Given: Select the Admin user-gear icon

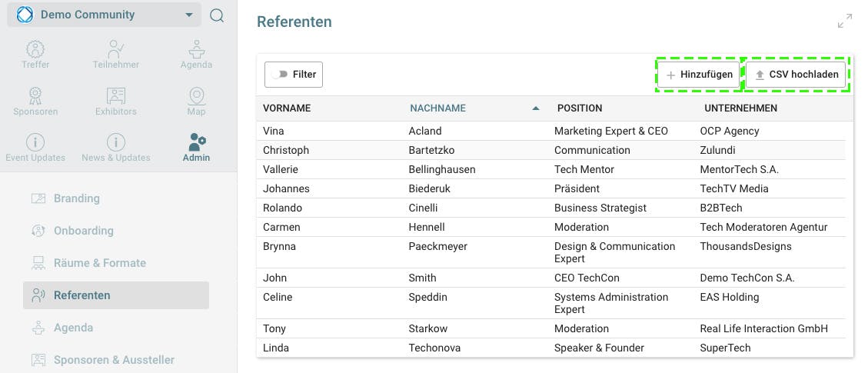Looking at the screenshot, I should point(196,142).
